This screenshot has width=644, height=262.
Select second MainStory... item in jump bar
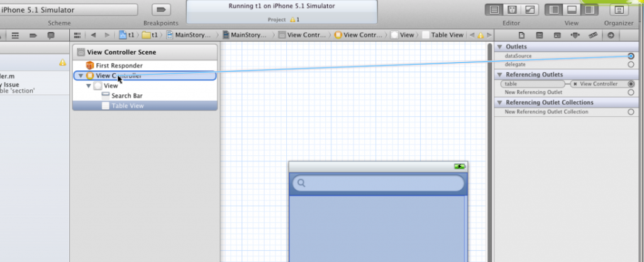[x=245, y=35]
